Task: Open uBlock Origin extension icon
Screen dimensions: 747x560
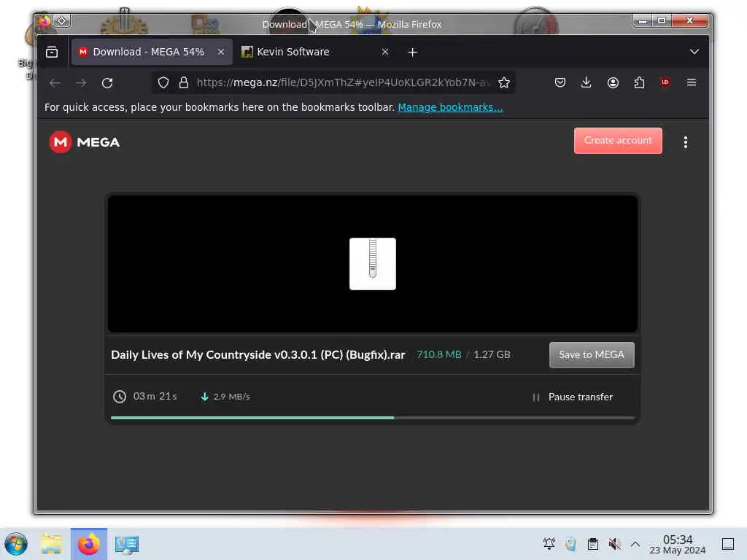Action: pyautogui.click(x=665, y=82)
